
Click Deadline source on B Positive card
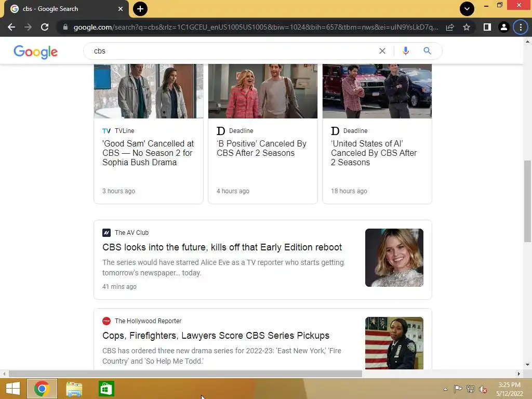click(x=241, y=130)
